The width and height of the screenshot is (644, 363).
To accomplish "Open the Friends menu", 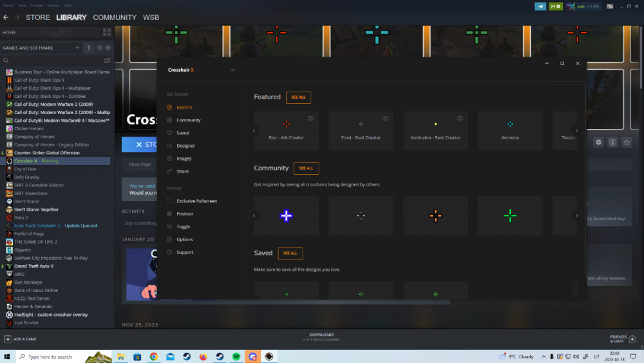I will 37,5.
